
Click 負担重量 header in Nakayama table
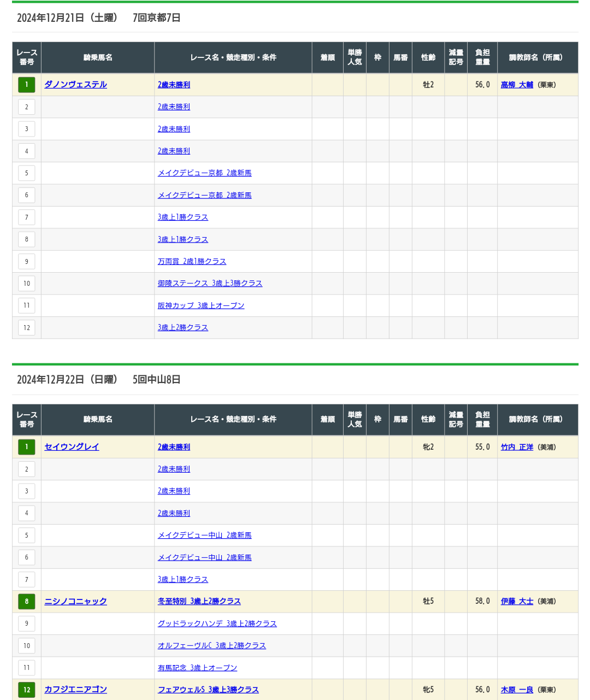click(x=482, y=419)
